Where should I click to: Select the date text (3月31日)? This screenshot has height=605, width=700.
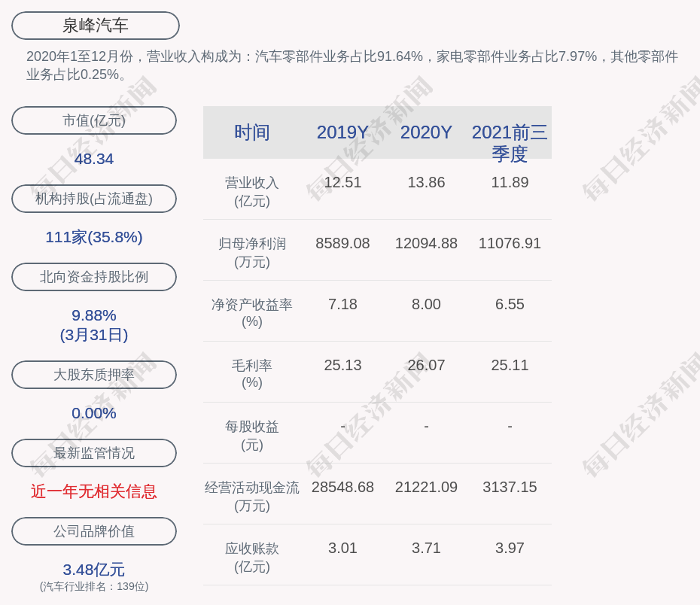click(94, 335)
